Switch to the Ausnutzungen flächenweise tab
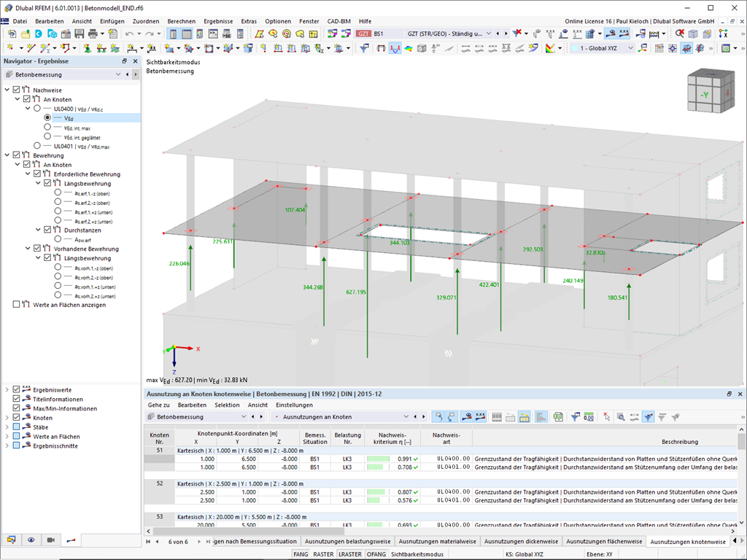 click(603, 542)
